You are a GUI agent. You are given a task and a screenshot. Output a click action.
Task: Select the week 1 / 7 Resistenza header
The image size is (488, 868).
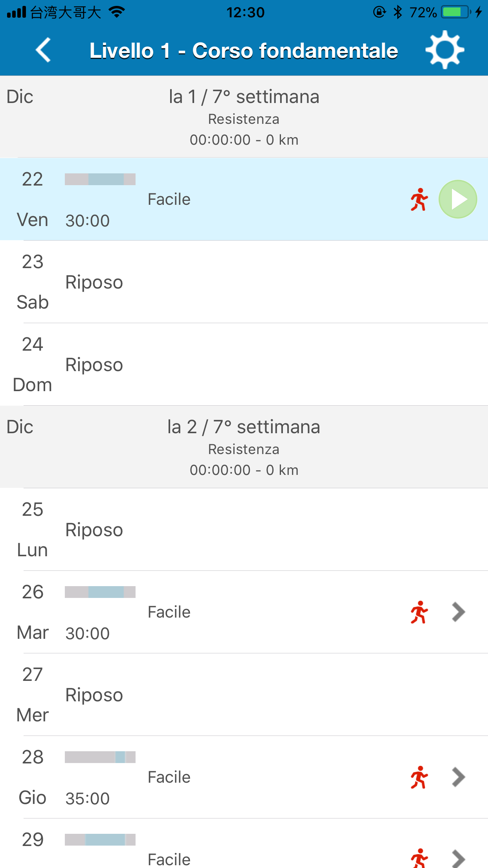click(x=244, y=117)
